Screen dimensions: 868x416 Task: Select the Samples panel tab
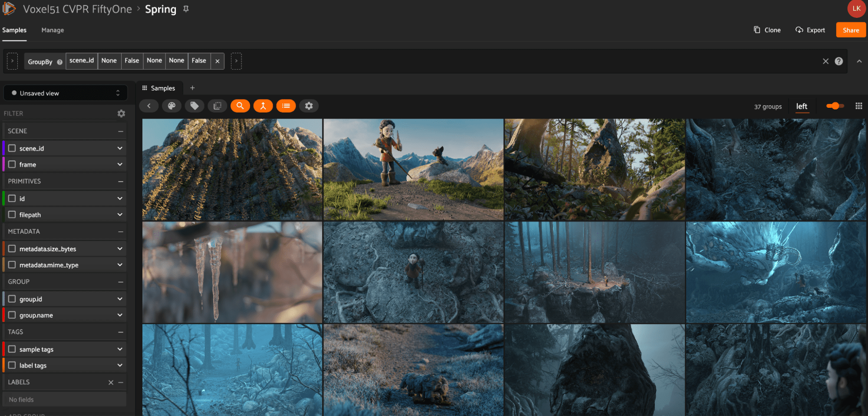tap(159, 88)
